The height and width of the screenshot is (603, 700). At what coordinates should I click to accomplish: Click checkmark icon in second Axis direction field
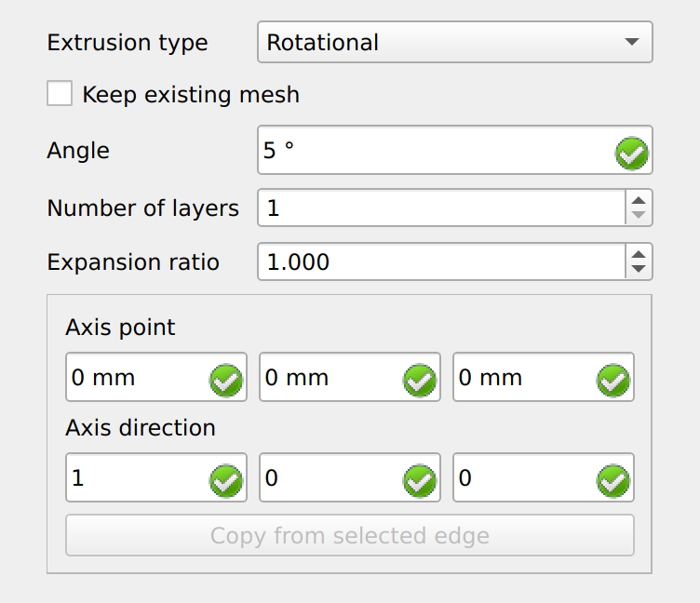[420, 481]
